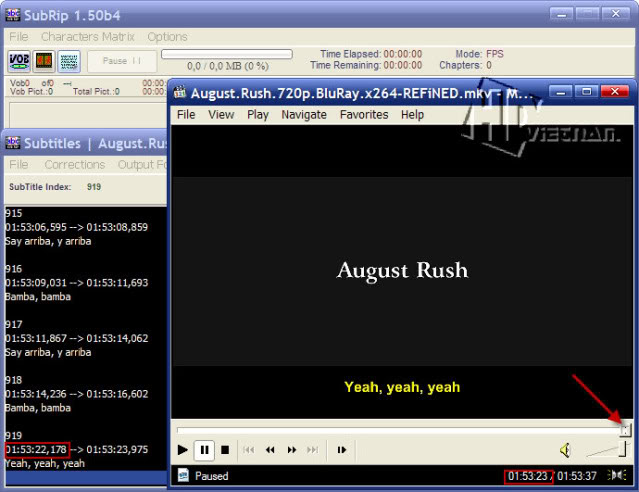
Task: Click the skip to next chapter button
Action: [313, 450]
